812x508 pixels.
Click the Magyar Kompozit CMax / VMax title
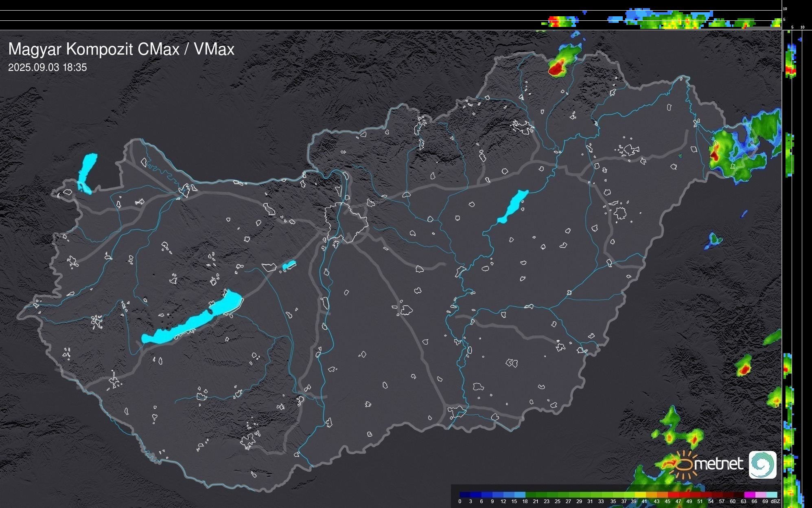[121, 49]
